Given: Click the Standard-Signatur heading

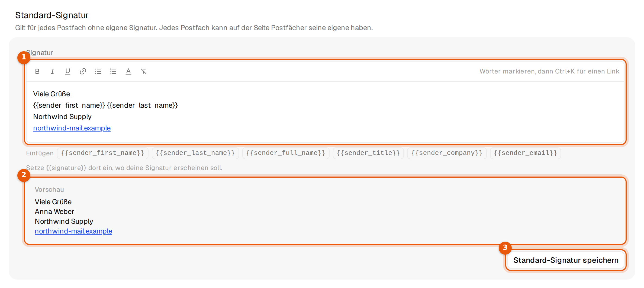Looking at the screenshot, I should pos(52,15).
